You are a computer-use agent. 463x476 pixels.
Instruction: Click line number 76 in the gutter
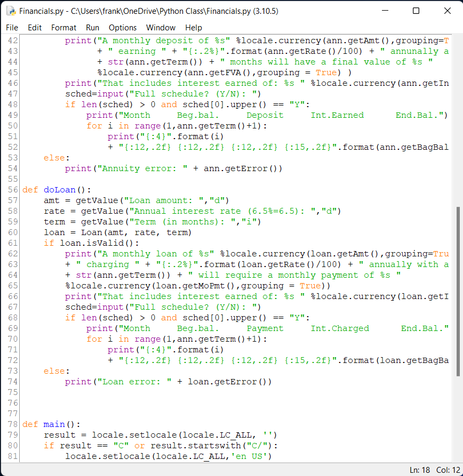tap(13, 403)
